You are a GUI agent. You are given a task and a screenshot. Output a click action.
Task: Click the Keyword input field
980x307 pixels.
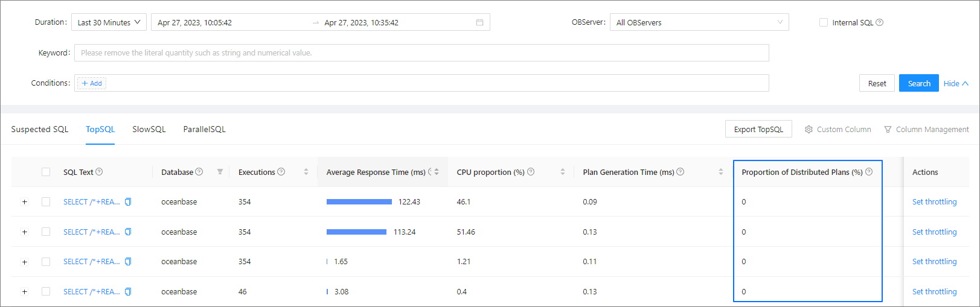click(x=421, y=53)
